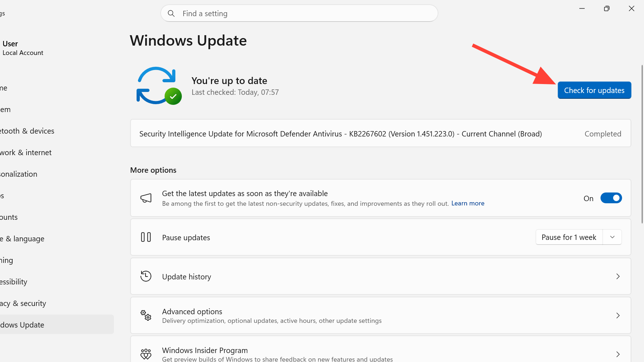Open the User Local Account profile
The width and height of the screenshot is (644, 362).
pyautogui.click(x=23, y=48)
